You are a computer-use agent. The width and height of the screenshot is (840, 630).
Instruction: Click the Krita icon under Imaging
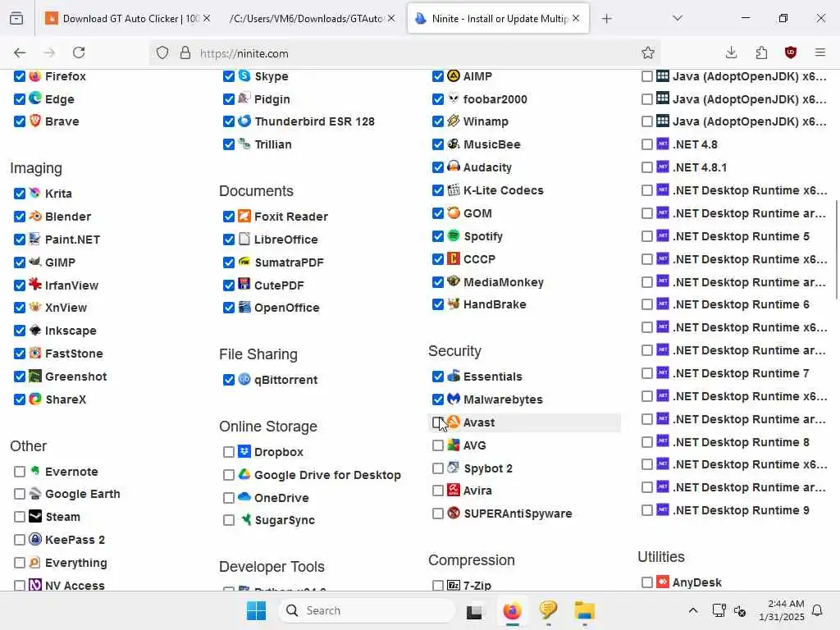[x=34, y=193]
